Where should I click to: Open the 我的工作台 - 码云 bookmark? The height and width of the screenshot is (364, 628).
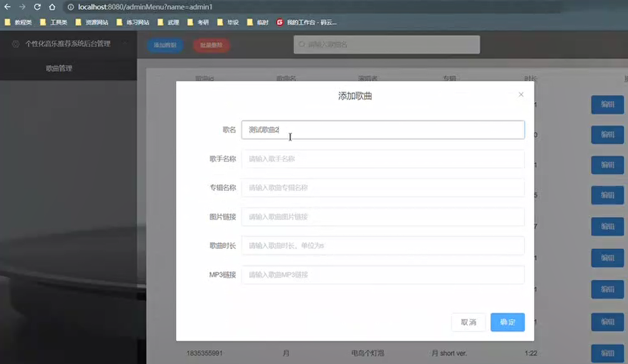[307, 22]
